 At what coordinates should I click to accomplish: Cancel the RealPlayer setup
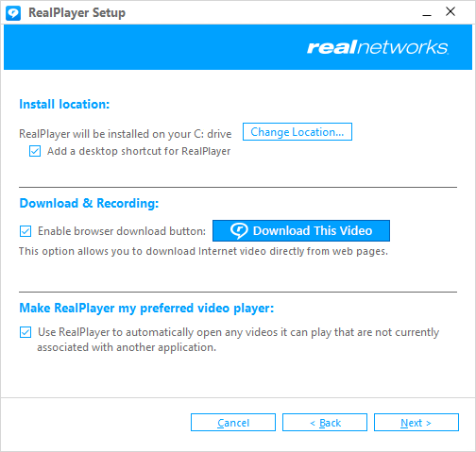click(x=233, y=423)
